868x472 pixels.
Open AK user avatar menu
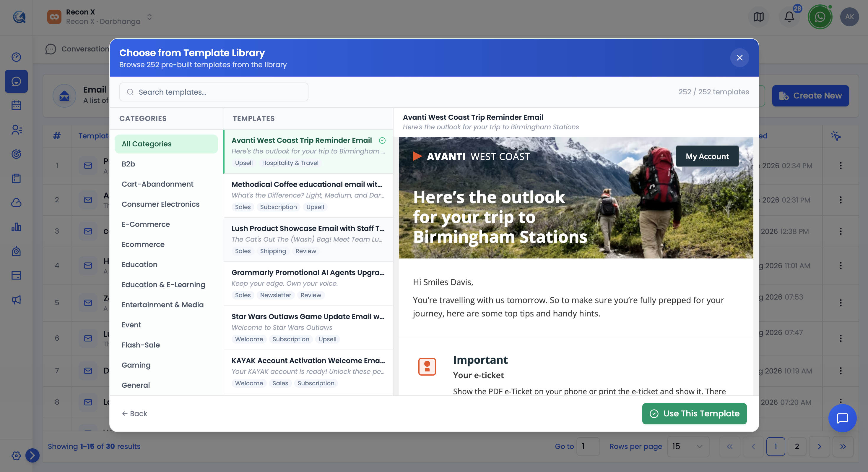click(849, 17)
